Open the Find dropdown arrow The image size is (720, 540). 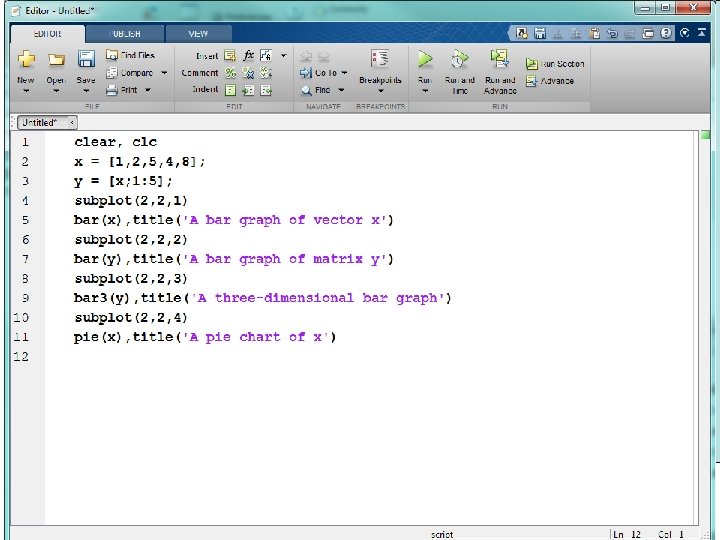[x=341, y=90]
